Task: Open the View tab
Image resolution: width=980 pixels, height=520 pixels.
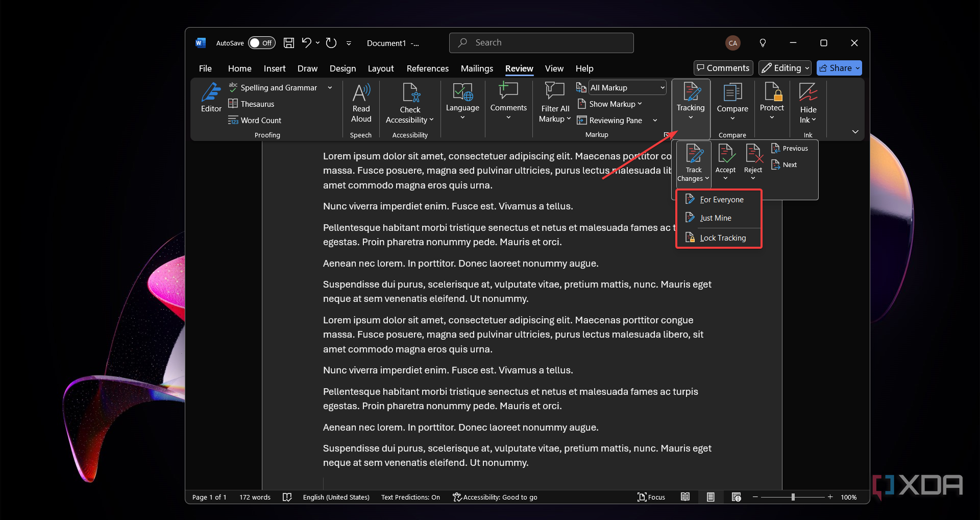Action: point(554,68)
